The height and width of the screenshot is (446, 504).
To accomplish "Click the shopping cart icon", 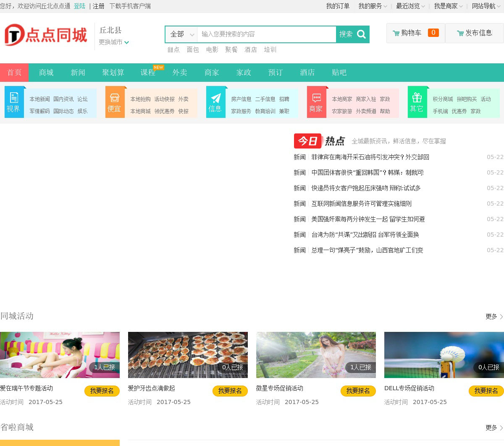I will click(x=396, y=33).
